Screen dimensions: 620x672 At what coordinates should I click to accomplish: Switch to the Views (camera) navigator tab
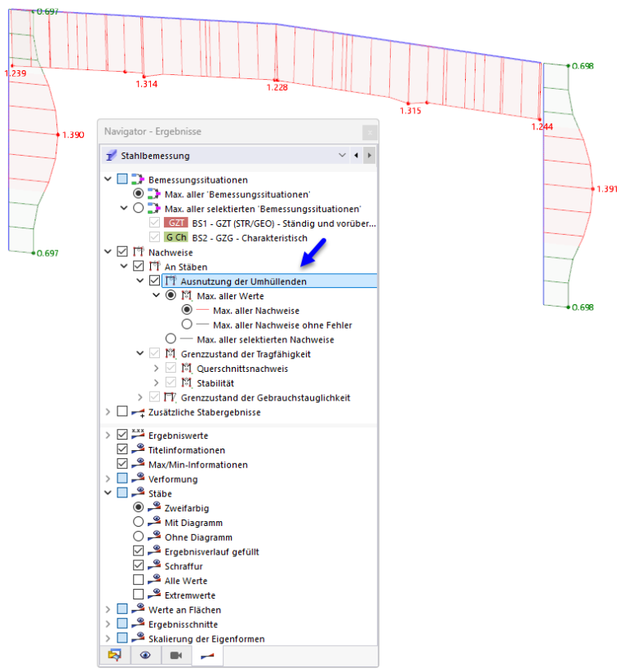[176, 656]
